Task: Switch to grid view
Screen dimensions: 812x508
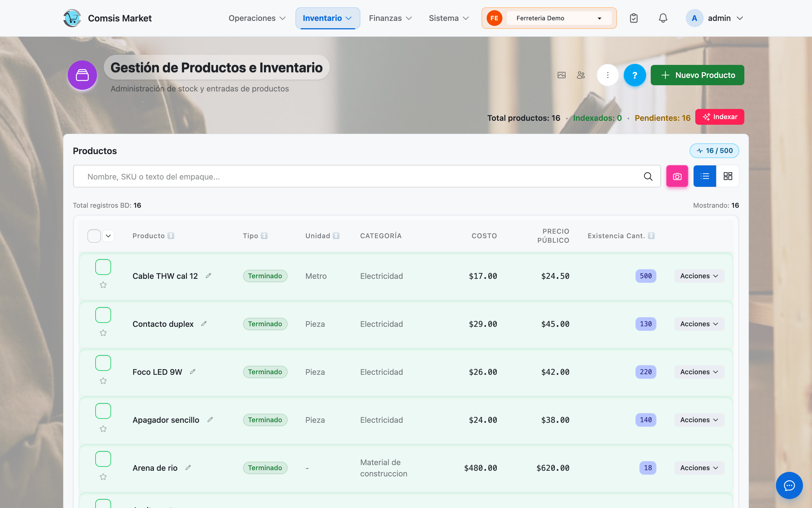Action: [728, 176]
